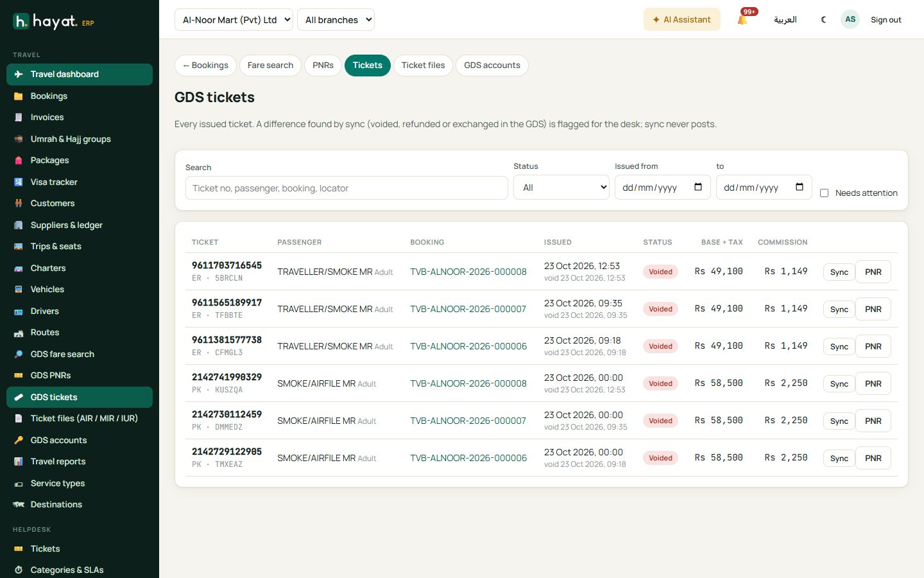Click the Invoices sidebar icon
Image resolution: width=924 pixels, height=578 pixels.
click(19, 118)
